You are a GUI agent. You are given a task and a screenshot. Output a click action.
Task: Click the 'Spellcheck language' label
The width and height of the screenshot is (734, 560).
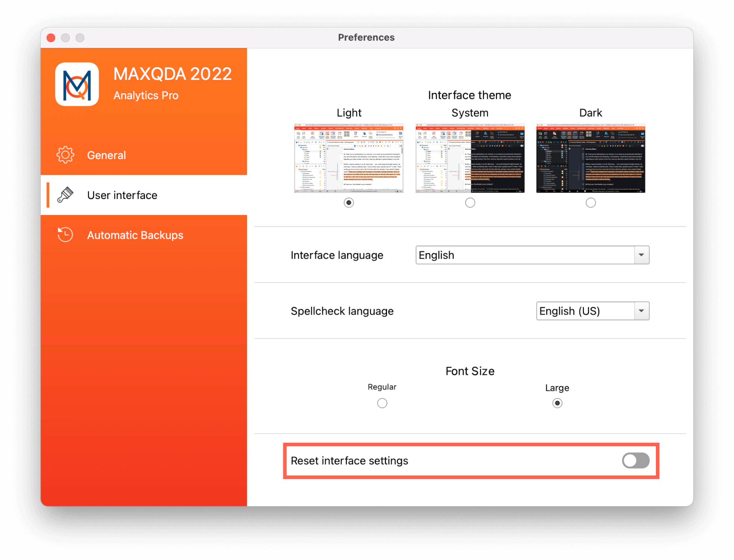coord(342,311)
